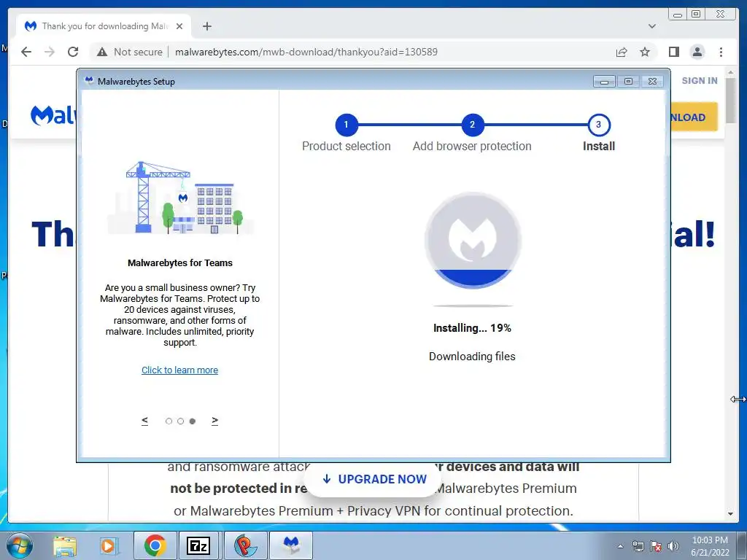This screenshot has height=560, width=747.
Task: Open the Click to learn more link
Action: tap(179, 370)
